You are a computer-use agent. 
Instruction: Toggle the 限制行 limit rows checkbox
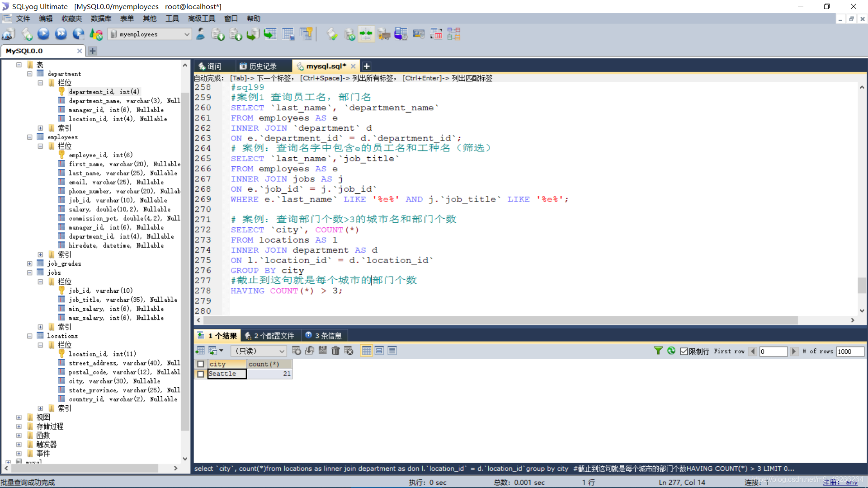click(684, 352)
